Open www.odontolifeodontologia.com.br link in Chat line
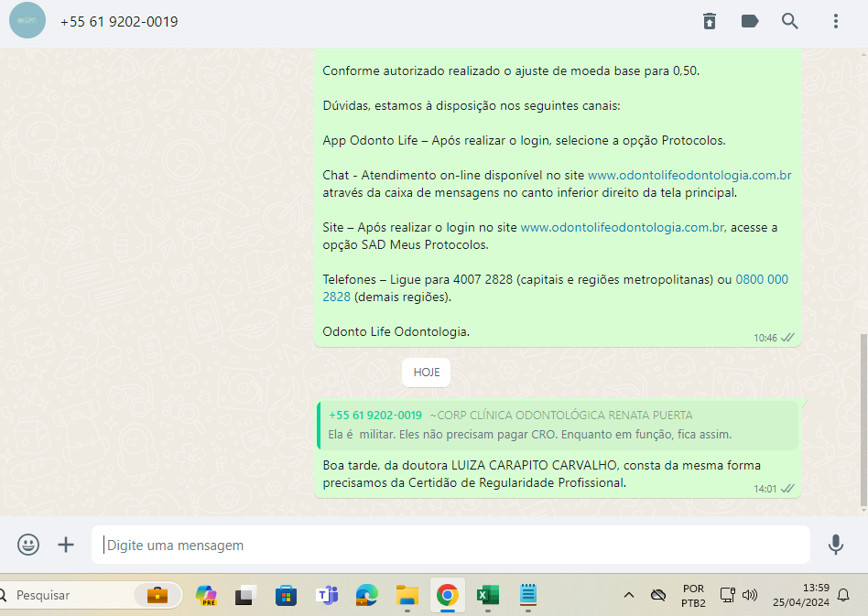Image resolution: width=868 pixels, height=616 pixels. pos(689,175)
